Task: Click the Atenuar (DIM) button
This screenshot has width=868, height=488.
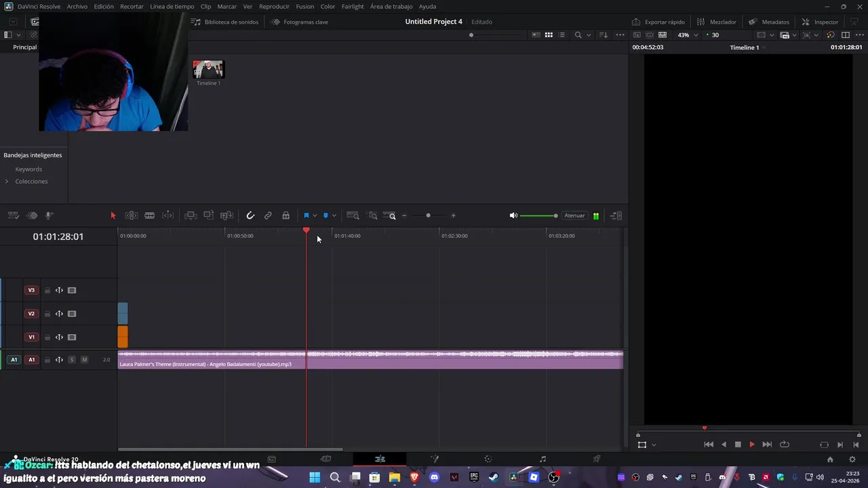Action: click(574, 216)
